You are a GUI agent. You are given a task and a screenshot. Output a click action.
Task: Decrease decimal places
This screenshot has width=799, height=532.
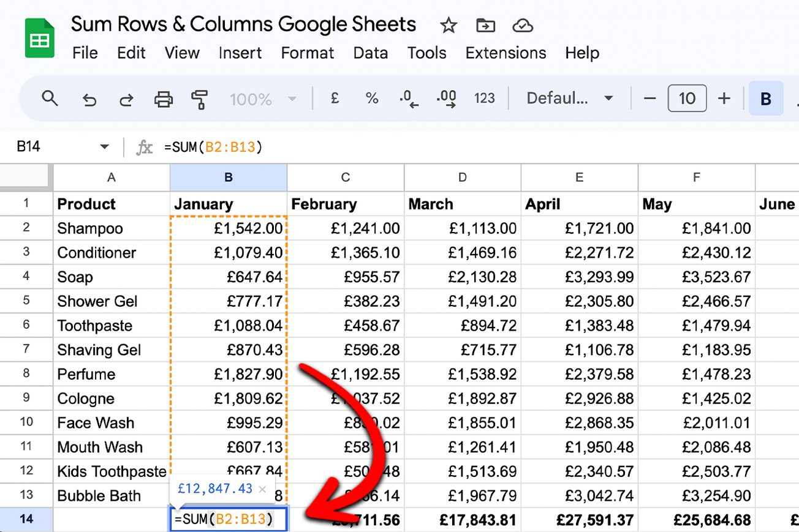tap(408, 98)
